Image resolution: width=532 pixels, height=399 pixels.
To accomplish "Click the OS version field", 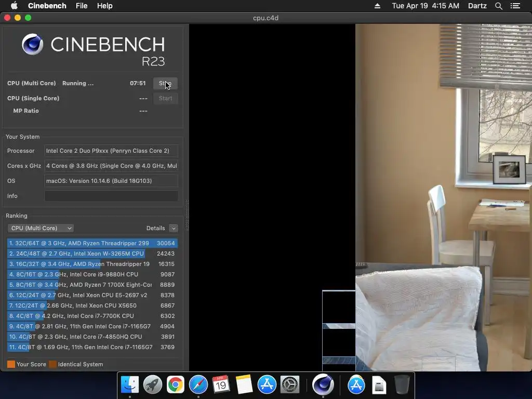I will 111,181.
